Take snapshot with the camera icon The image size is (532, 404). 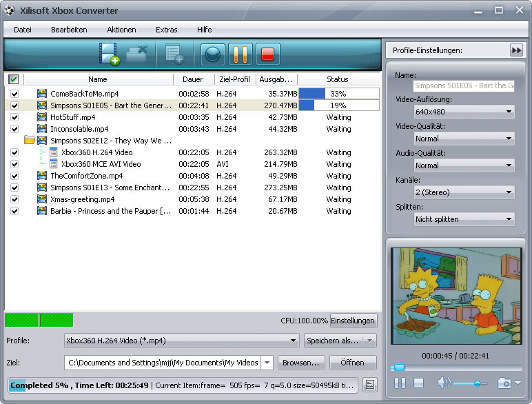point(504,383)
